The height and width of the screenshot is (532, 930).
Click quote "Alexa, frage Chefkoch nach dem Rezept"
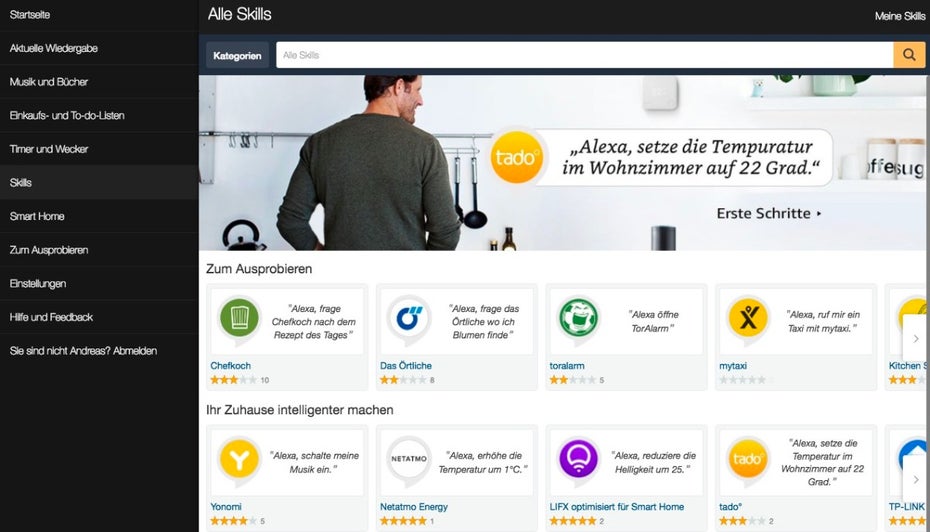pos(314,322)
